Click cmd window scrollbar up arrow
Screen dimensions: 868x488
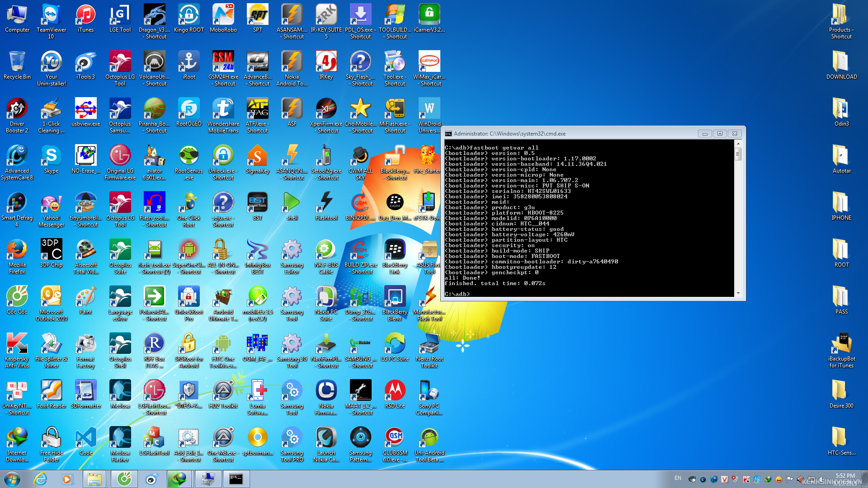pos(738,144)
